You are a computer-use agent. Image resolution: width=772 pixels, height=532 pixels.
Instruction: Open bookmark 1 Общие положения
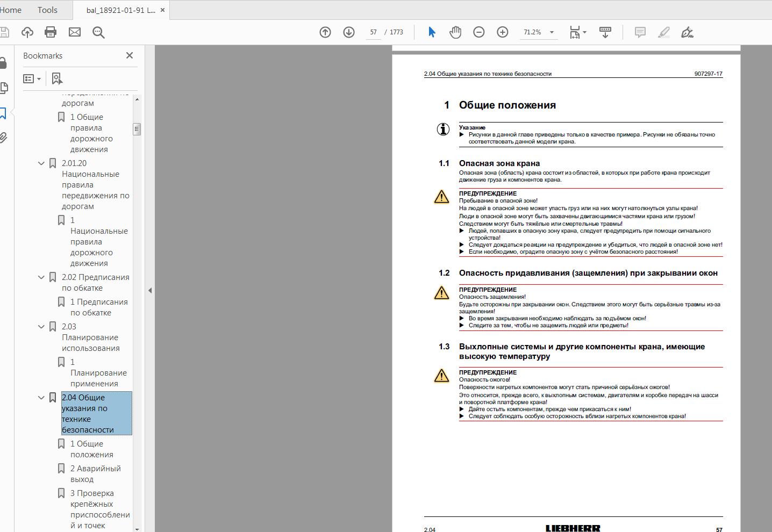[x=91, y=449]
